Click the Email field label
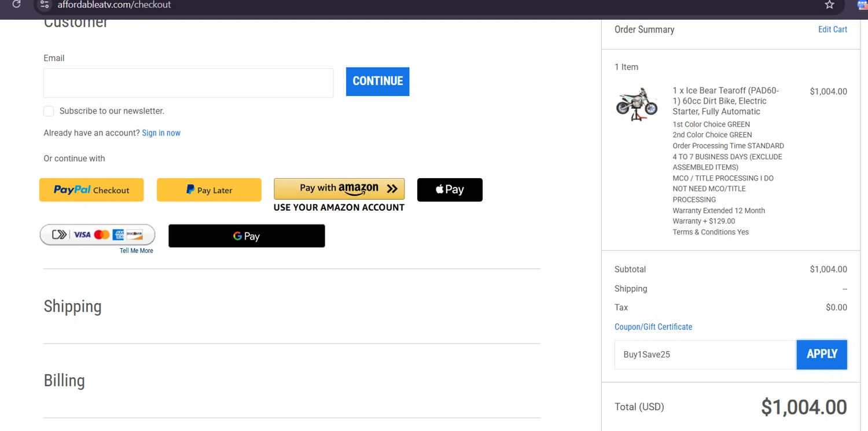Viewport: 868px width, 431px height. coord(54,58)
